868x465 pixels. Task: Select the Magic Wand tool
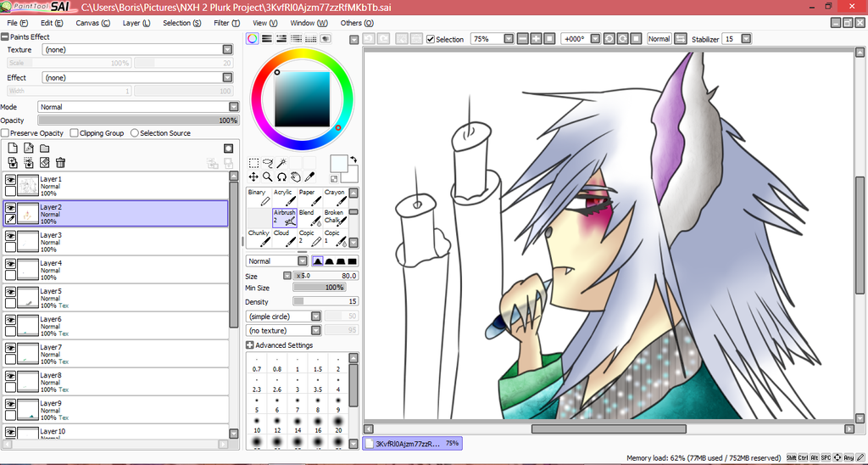pyautogui.click(x=281, y=163)
